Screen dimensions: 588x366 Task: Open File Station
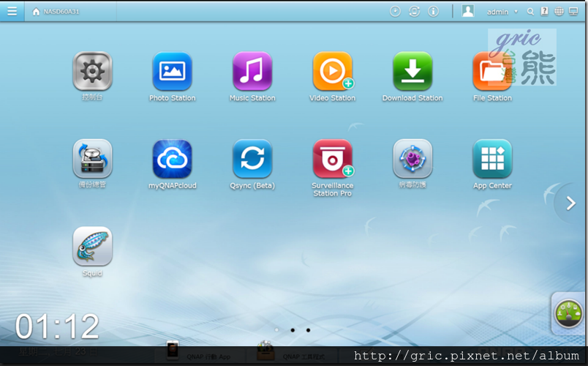coord(492,71)
